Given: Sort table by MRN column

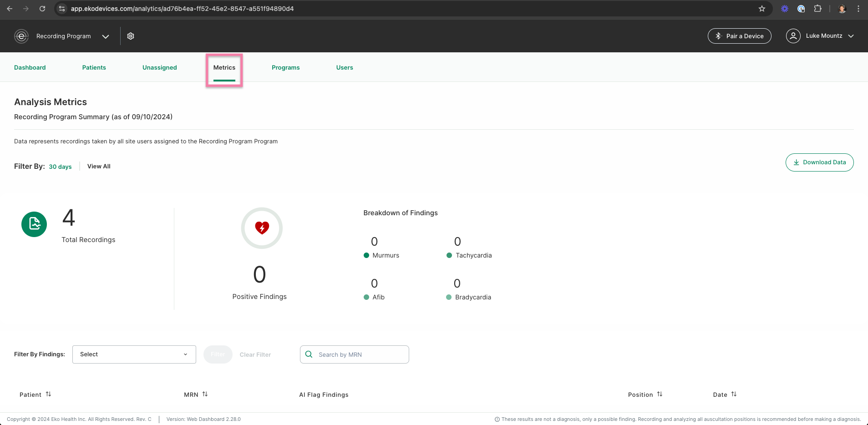Looking at the screenshot, I should (x=205, y=394).
